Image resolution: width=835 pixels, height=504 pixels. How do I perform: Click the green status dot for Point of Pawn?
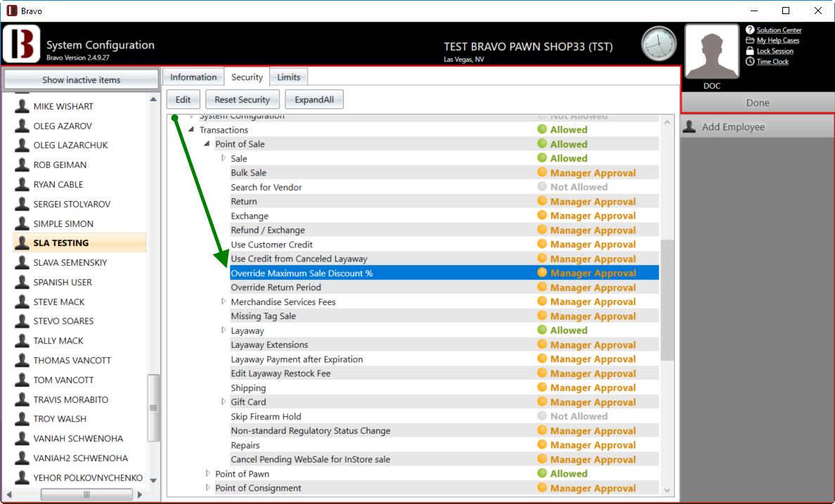click(542, 473)
